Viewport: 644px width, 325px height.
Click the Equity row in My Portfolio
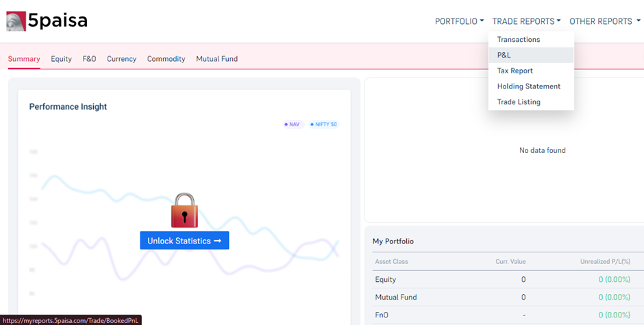[x=504, y=280]
